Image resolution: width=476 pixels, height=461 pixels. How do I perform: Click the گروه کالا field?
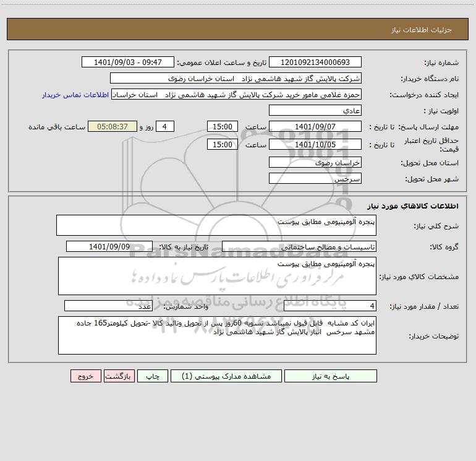coord(299,246)
